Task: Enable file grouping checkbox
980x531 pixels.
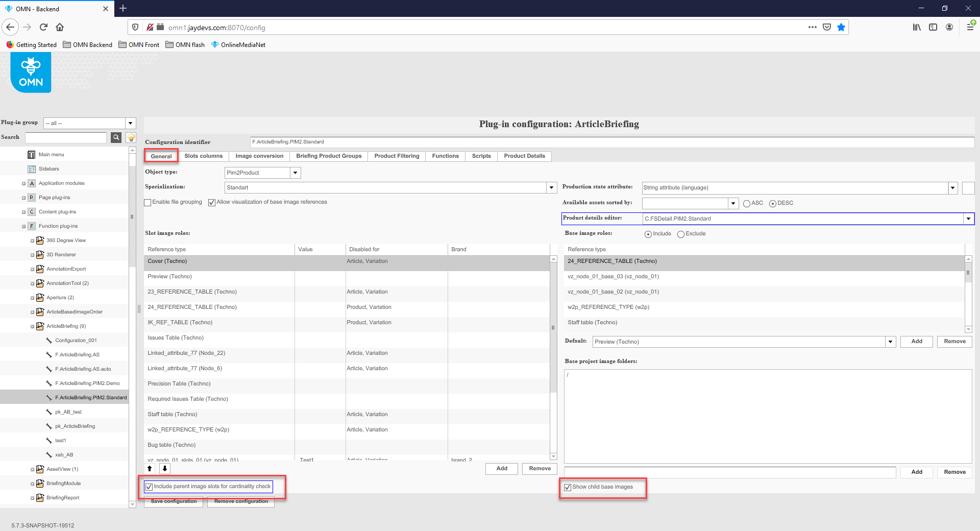Action: click(148, 203)
